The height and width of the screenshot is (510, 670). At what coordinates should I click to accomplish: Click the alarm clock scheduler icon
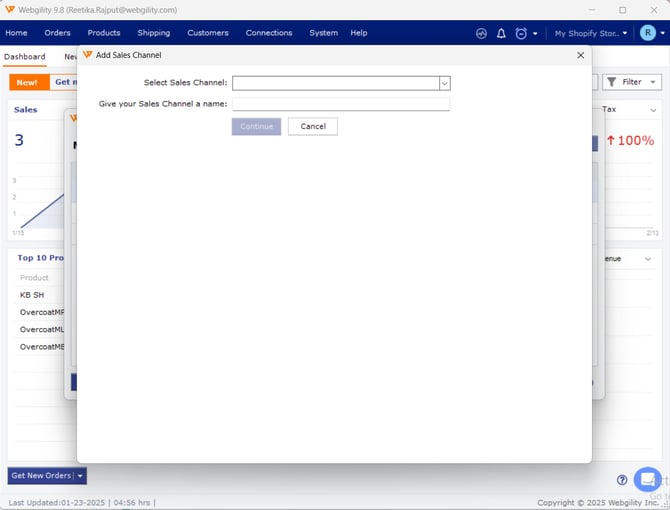coord(521,33)
